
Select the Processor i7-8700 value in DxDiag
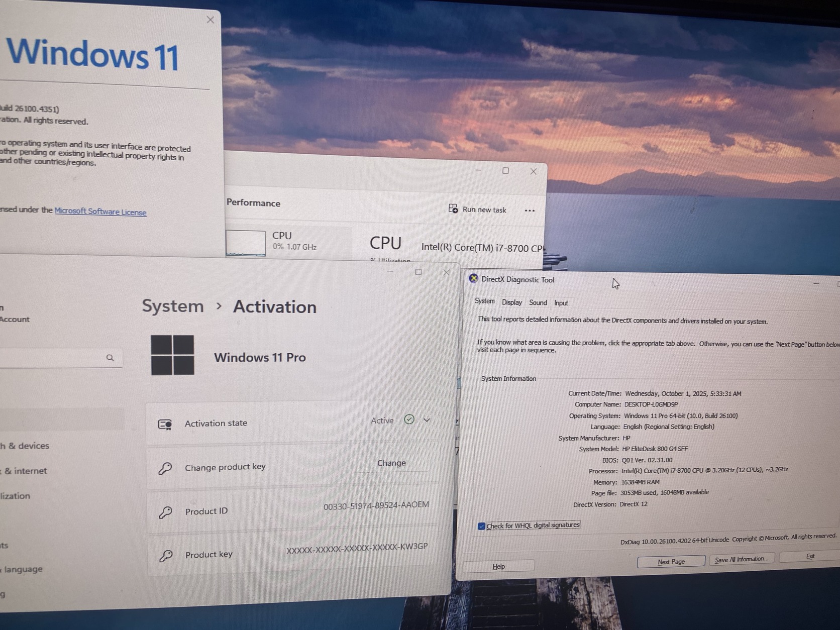[704, 470]
